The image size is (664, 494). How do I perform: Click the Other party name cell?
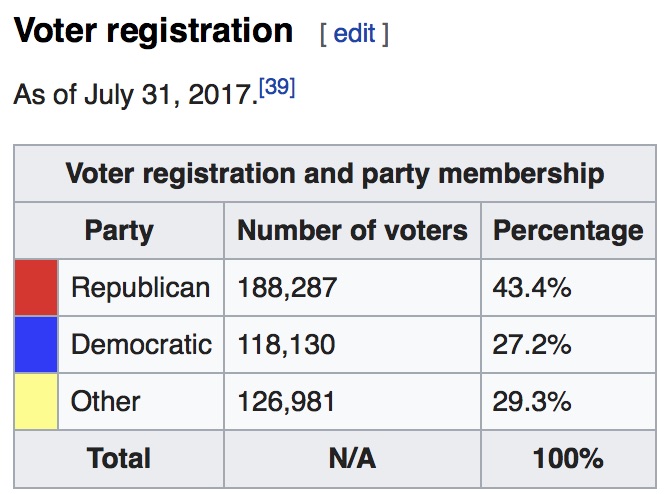click(106, 402)
